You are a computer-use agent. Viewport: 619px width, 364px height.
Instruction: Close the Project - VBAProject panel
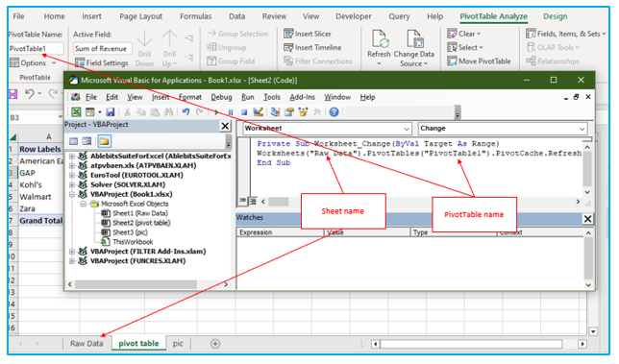click(225, 126)
